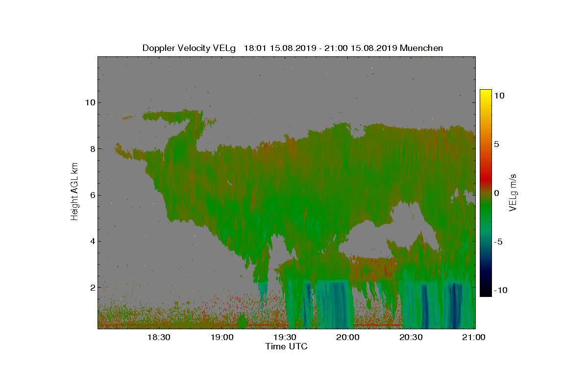Image resolution: width=588 pixels, height=392 pixels.
Task: Click the height tick label '4'
Action: (92, 241)
